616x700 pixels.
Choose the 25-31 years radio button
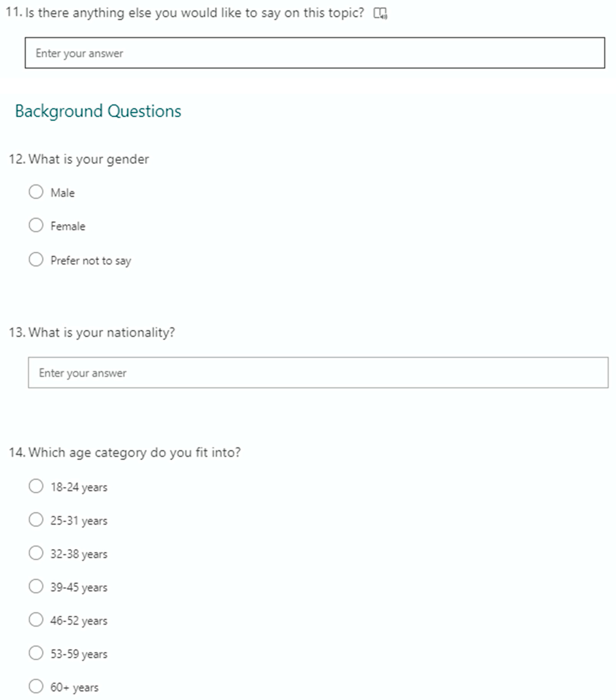click(x=36, y=519)
